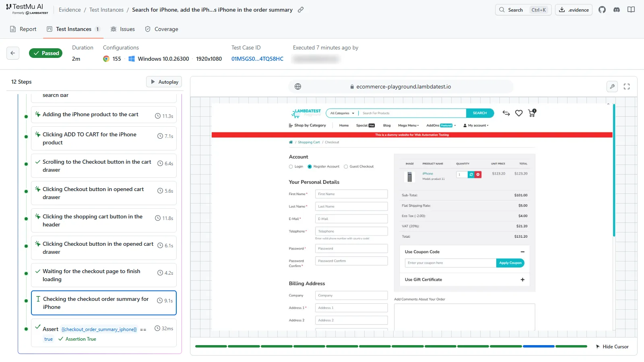Select the Guest Checkout radio option
This screenshot has height=362, width=644.
[346, 167]
